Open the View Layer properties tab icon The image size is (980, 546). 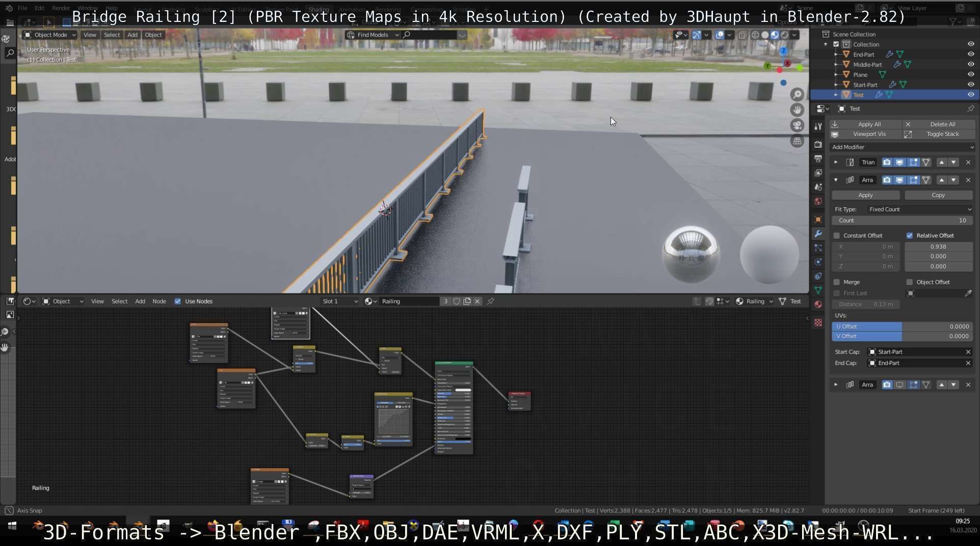tap(818, 173)
